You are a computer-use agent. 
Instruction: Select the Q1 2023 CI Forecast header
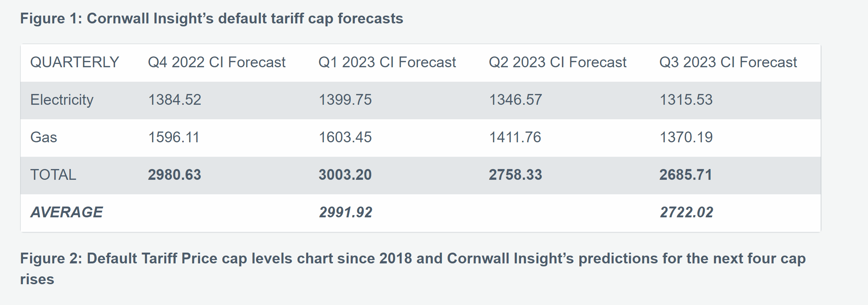(387, 62)
